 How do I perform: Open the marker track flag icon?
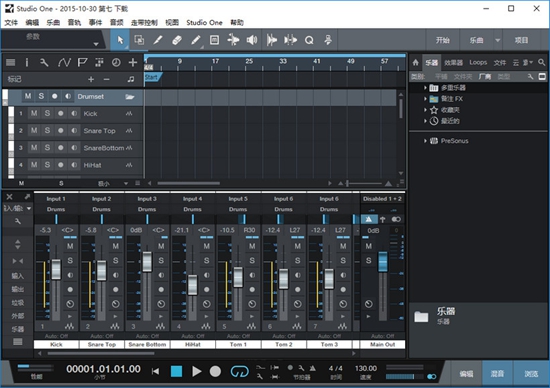[x=82, y=62]
